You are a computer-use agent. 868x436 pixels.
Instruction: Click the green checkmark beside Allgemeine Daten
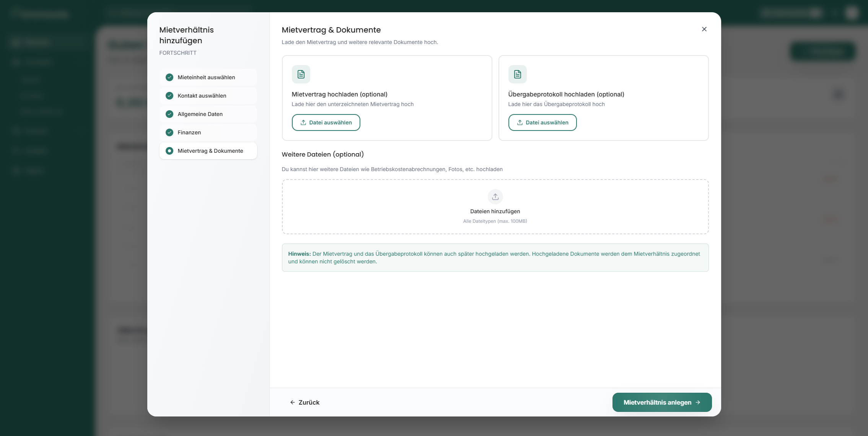pos(169,114)
